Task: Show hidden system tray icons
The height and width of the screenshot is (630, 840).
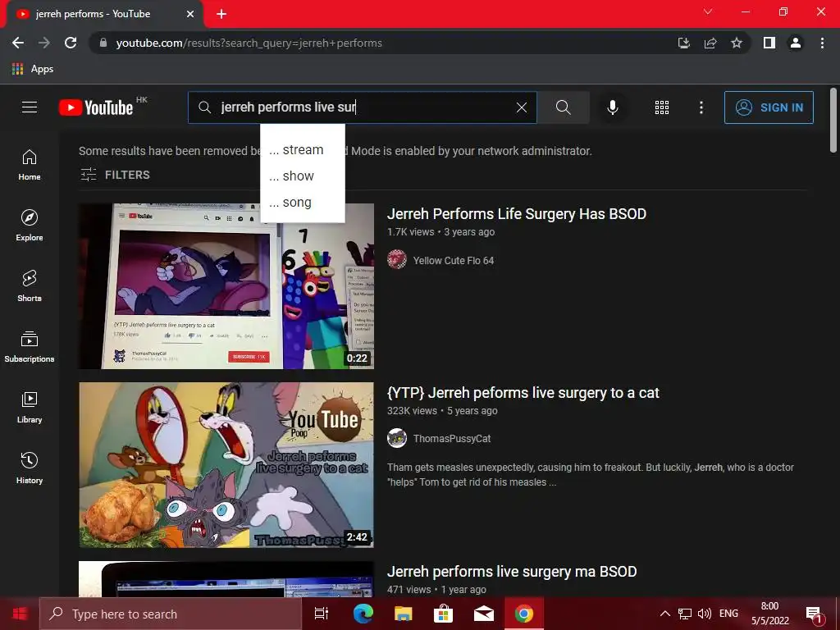Action: [x=664, y=614]
